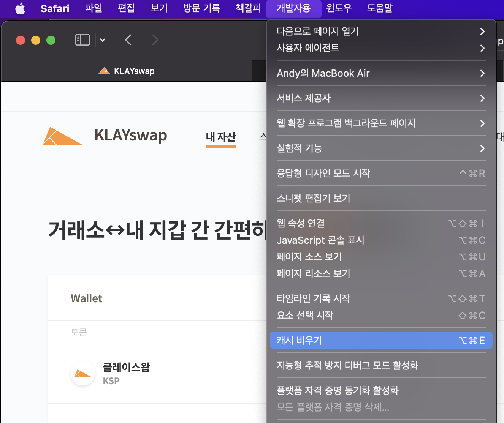This screenshot has height=423, width=504.
Task: Select the 클레이스왑 token name
Action: pyautogui.click(x=126, y=367)
